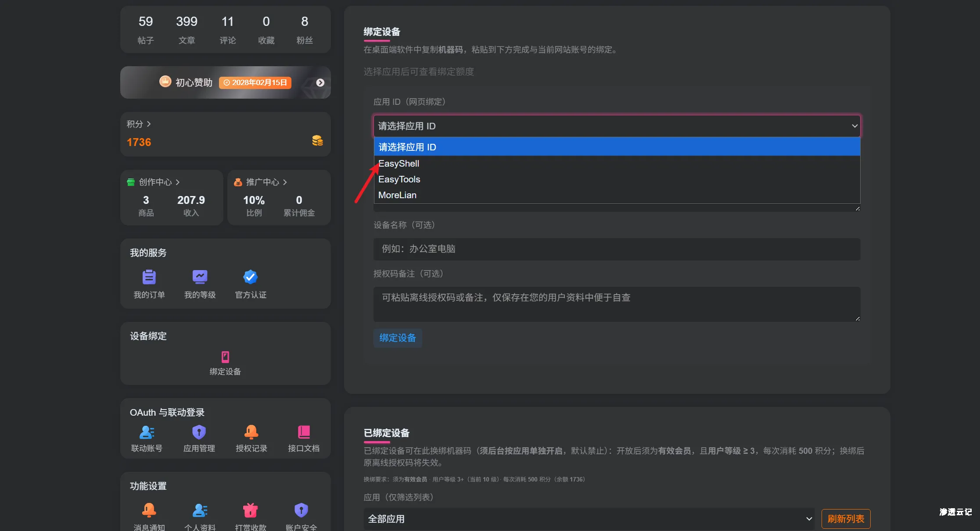Open the 11 评论 stat

pyautogui.click(x=228, y=30)
